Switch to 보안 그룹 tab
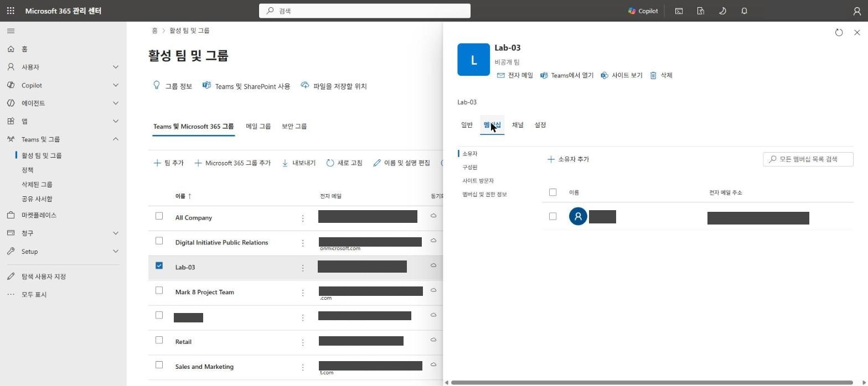Viewport: 868px width, 386px height. point(294,126)
